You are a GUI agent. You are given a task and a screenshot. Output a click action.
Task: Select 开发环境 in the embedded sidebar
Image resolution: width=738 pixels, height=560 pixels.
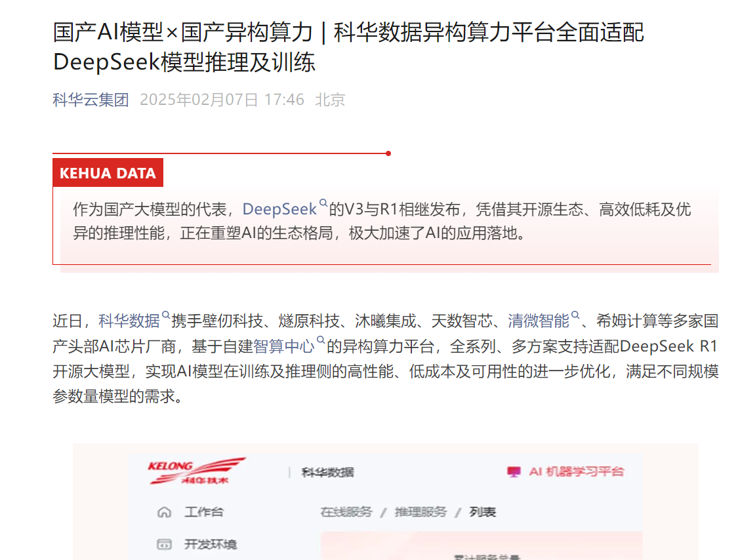(211, 544)
